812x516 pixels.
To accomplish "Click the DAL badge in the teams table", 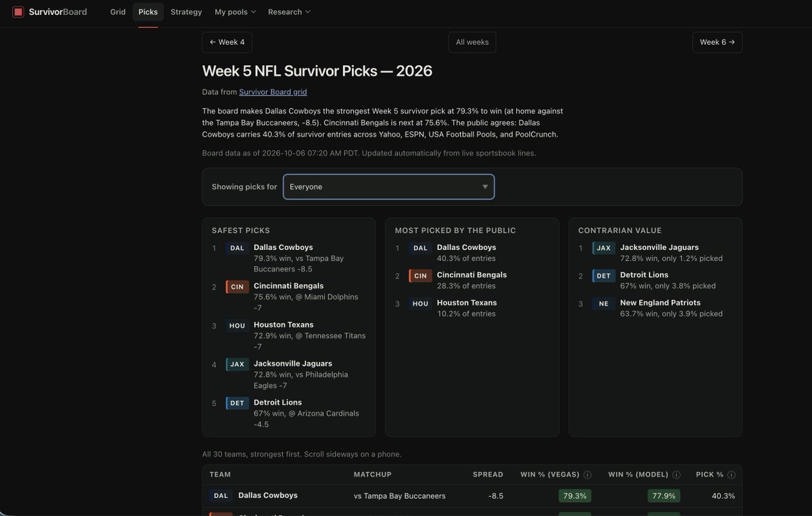I will pyautogui.click(x=221, y=496).
